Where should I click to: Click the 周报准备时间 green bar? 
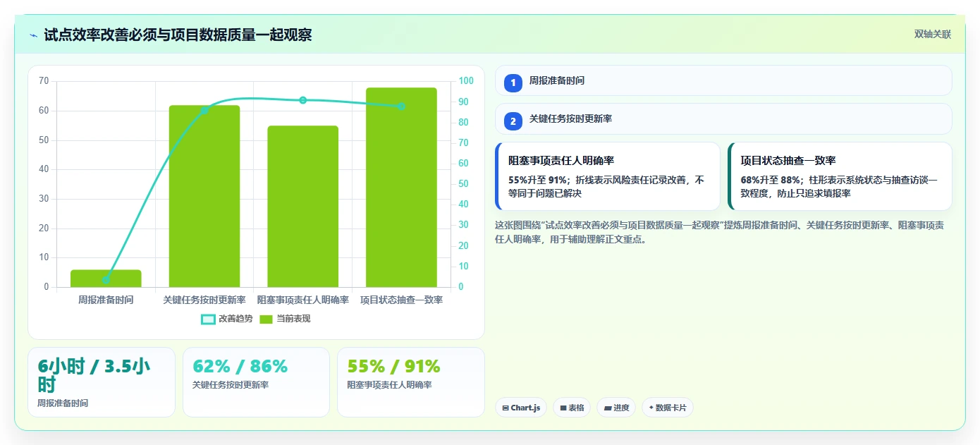[x=106, y=279]
